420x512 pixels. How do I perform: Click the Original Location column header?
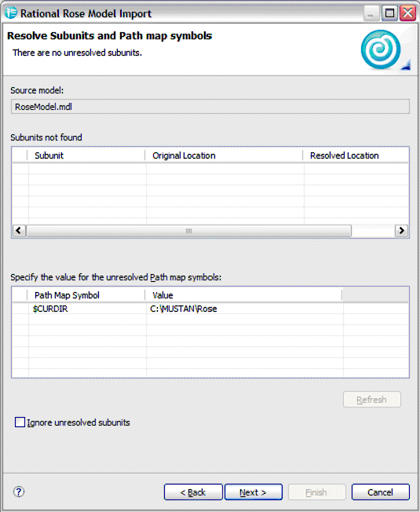click(x=224, y=155)
